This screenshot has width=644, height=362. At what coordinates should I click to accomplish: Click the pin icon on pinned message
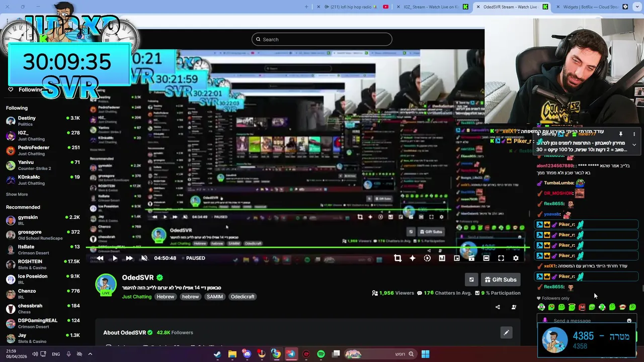click(x=621, y=134)
